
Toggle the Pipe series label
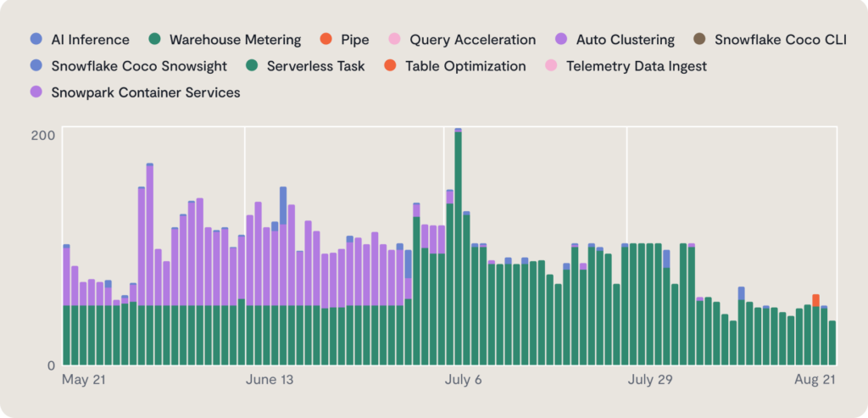355,40
